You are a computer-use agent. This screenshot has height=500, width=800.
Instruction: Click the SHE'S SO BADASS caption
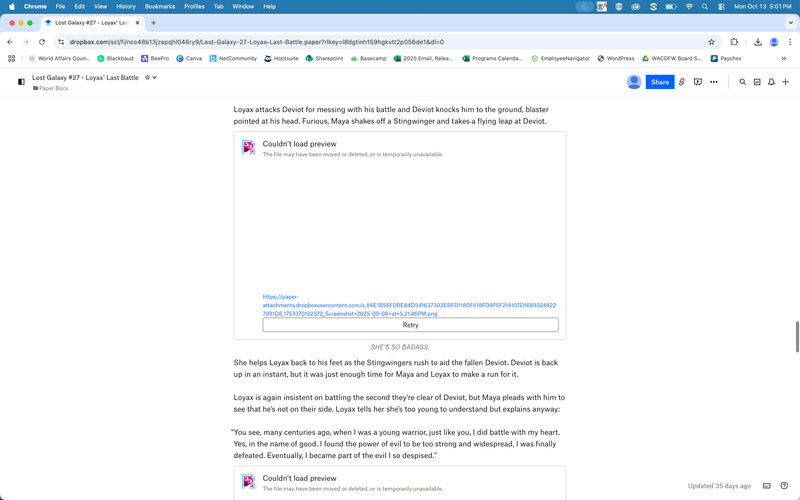[399, 347]
